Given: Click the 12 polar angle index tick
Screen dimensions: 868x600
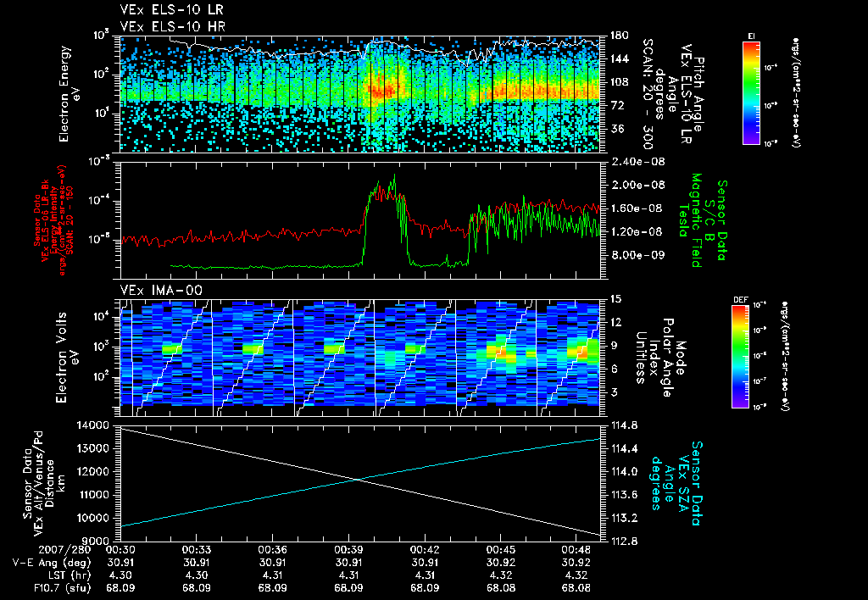Looking at the screenshot, I should [615, 322].
